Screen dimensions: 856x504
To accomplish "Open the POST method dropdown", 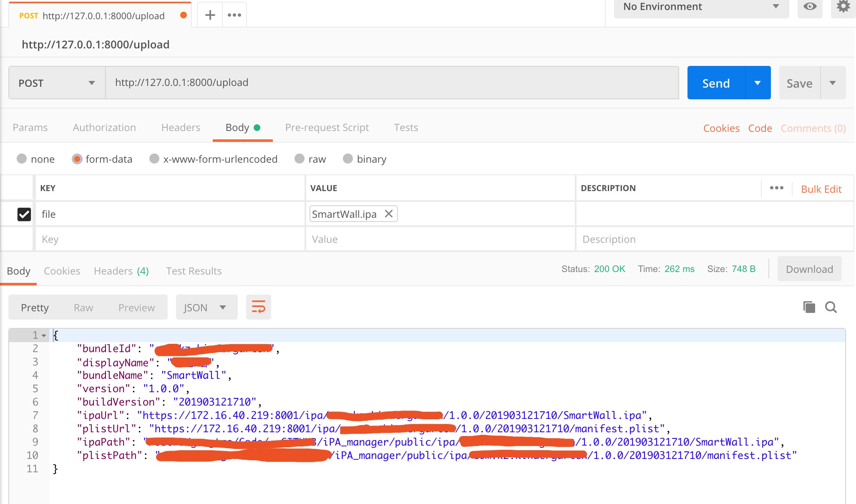I will tap(57, 83).
